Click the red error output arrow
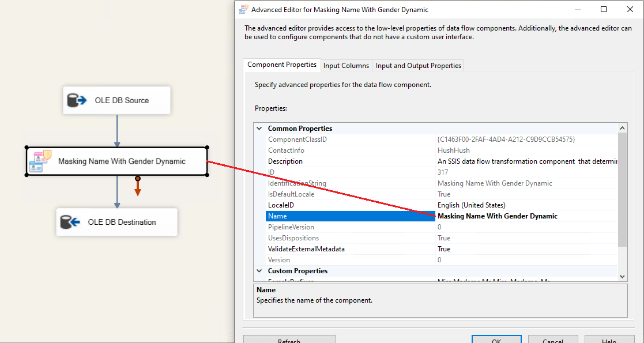Image resolution: width=644 pixels, height=343 pixels. [x=138, y=189]
